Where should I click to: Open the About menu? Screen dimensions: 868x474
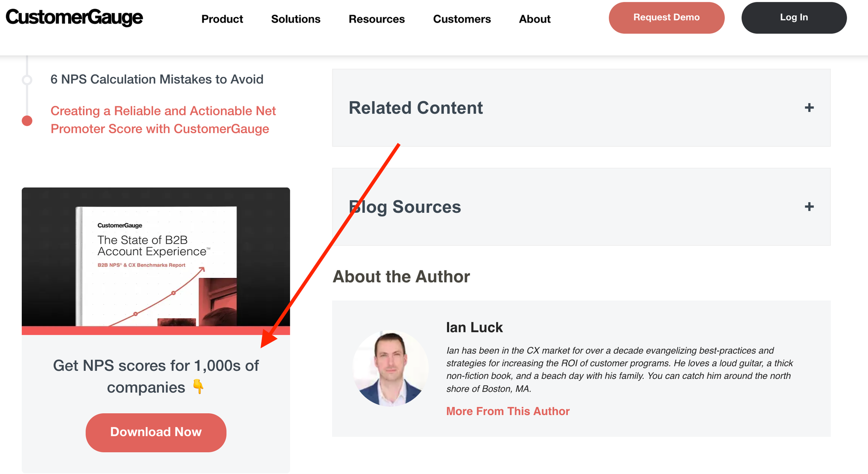coord(535,19)
